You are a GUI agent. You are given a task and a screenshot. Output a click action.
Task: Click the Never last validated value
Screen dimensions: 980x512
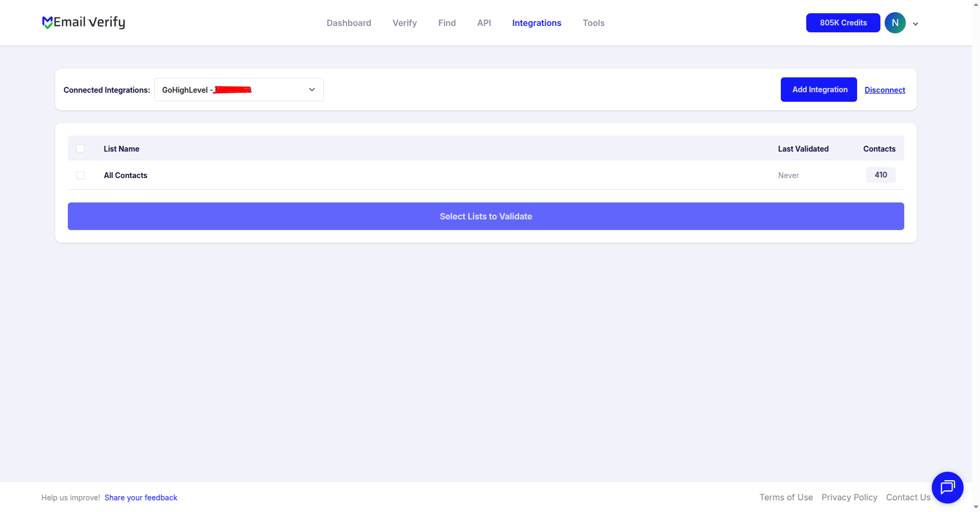coord(788,175)
